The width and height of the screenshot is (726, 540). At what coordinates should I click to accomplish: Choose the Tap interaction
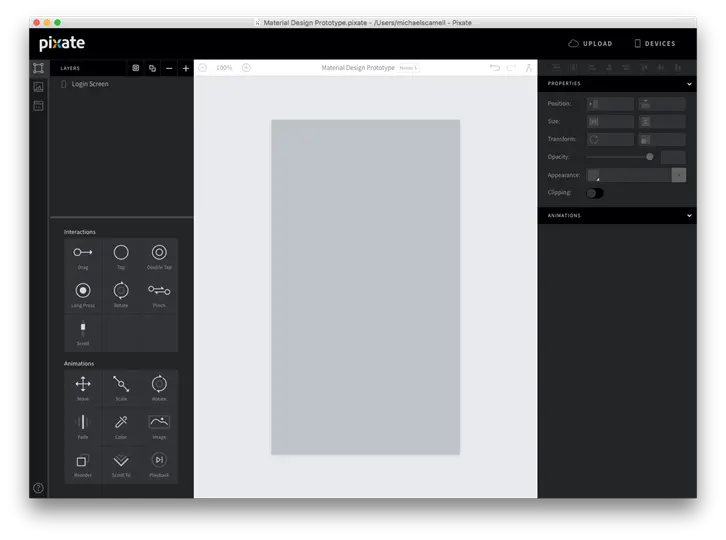[x=121, y=257]
